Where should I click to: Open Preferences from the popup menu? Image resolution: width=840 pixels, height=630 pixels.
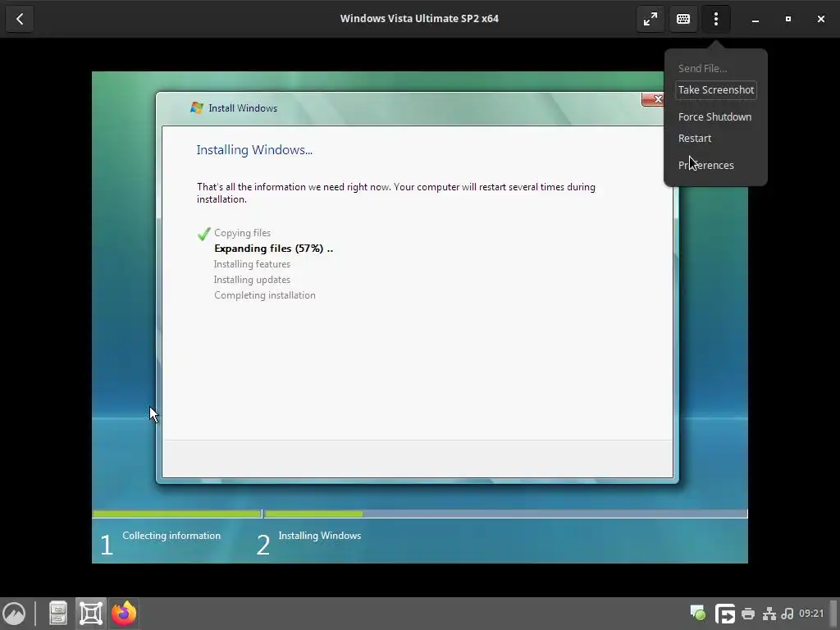tap(705, 165)
